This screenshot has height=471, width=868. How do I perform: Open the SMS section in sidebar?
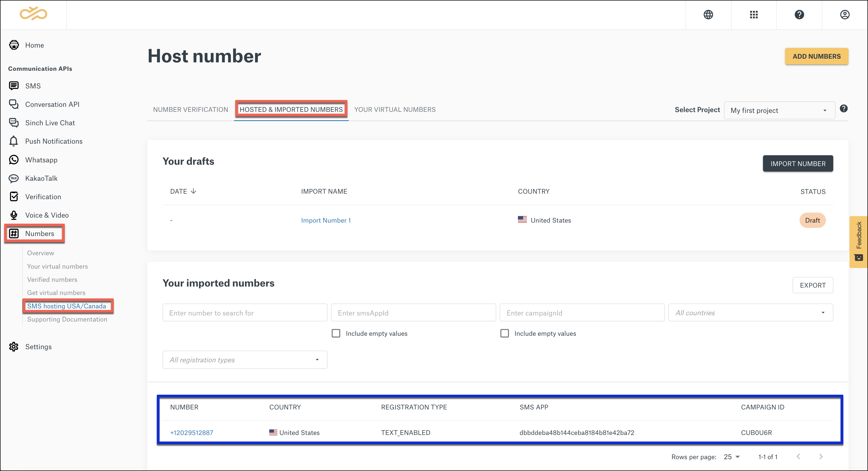click(14, 86)
